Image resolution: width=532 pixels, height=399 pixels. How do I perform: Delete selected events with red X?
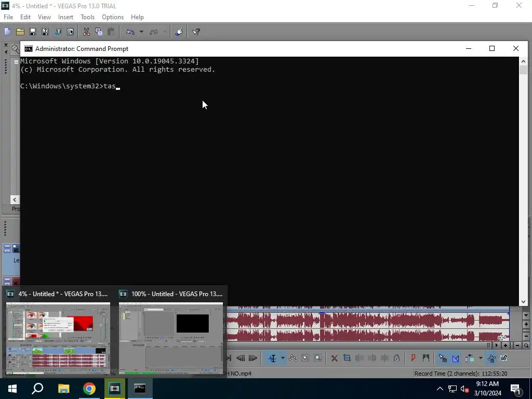pos(334,358)
